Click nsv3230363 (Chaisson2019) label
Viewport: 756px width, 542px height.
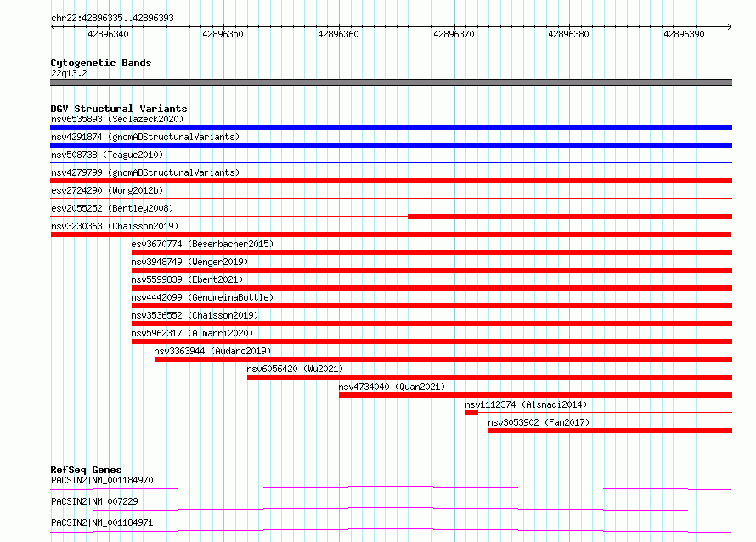coord(115,226)
